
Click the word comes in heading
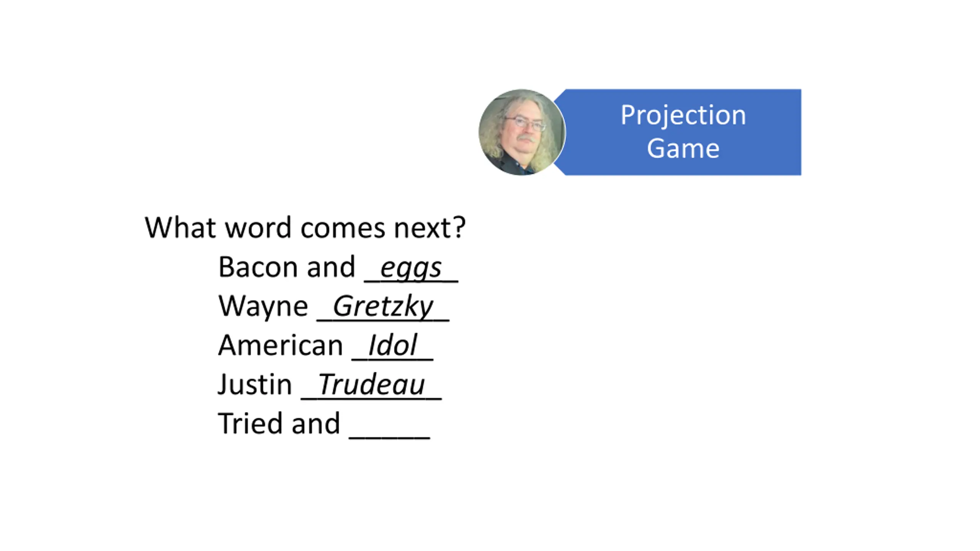pos(343,229)
